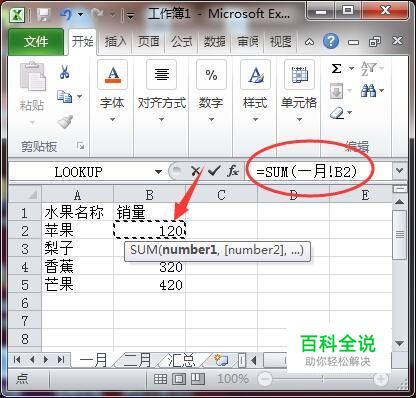Select cell with value 420
The height and width of the screenshot is (398, 416).
[x=149, y=284]
